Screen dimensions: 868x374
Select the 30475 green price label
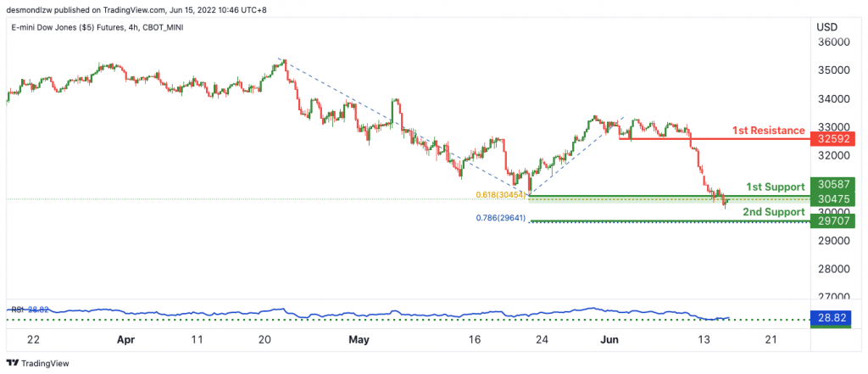(x=832, y=199)
